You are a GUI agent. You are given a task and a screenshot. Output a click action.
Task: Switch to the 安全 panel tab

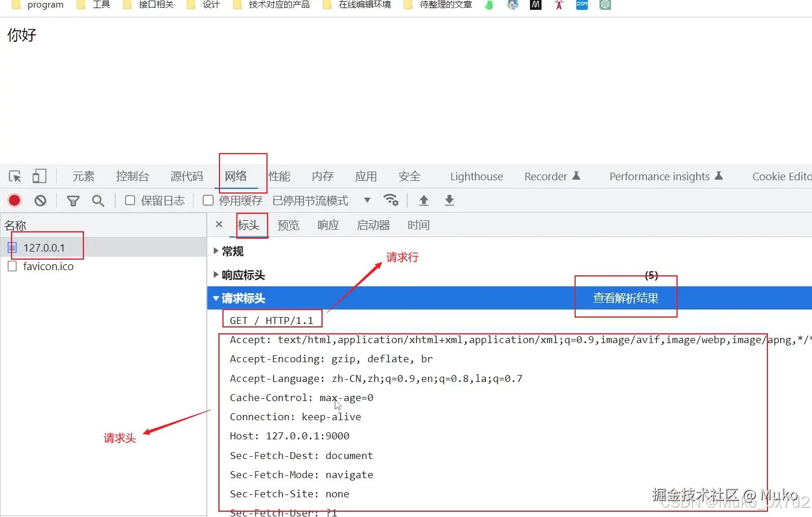tap(409, 176)
